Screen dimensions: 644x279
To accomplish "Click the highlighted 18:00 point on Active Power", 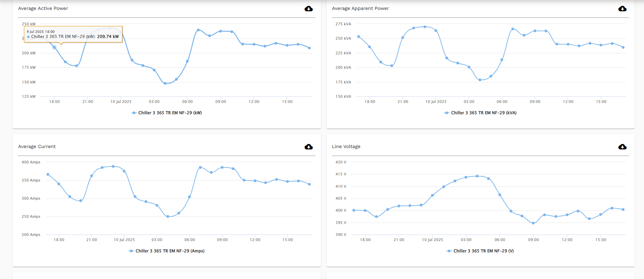I will tap(54, 47).
